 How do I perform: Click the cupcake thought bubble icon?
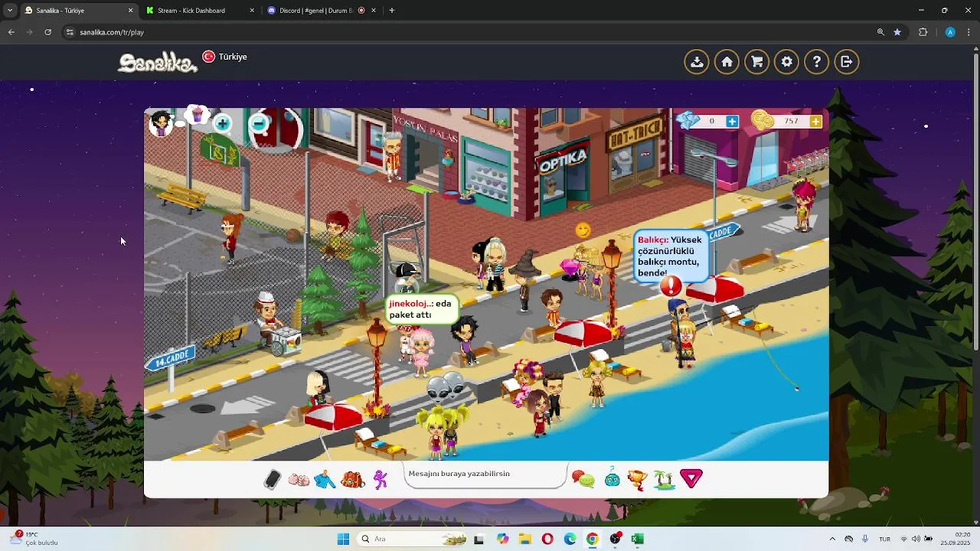tap(198, 115)
